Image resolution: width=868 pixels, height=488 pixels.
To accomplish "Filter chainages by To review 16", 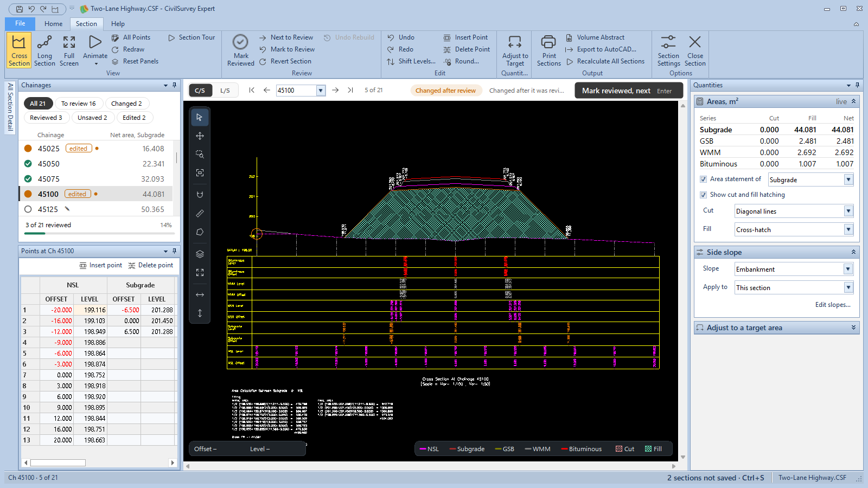I will point(78,104).
